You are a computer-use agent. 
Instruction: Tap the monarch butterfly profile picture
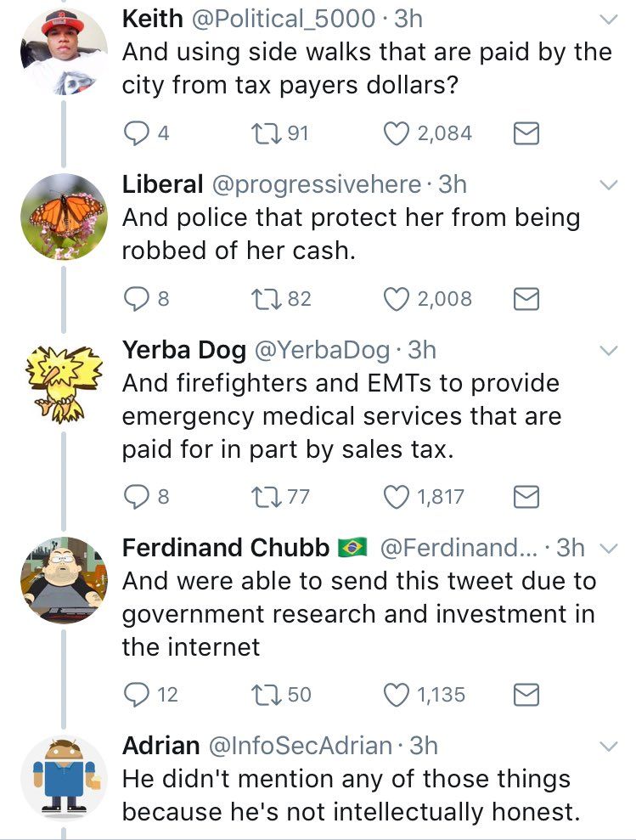(x=65, y=217)
